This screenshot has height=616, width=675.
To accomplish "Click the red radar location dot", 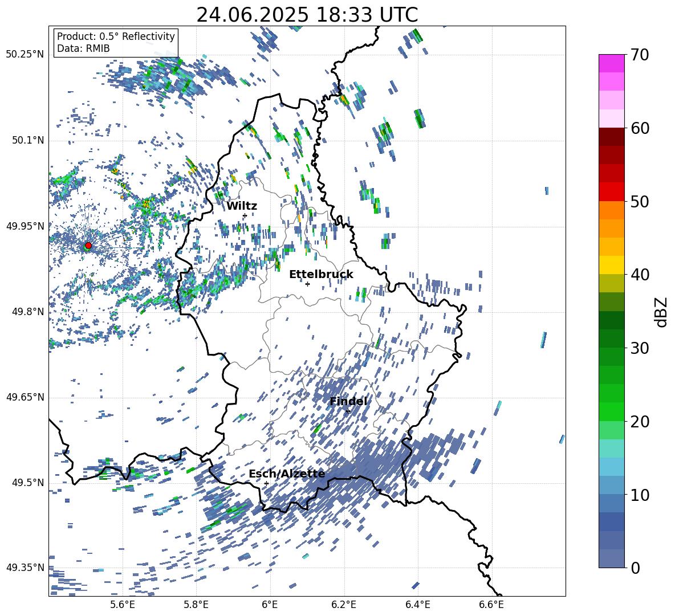I will (88, 246).
